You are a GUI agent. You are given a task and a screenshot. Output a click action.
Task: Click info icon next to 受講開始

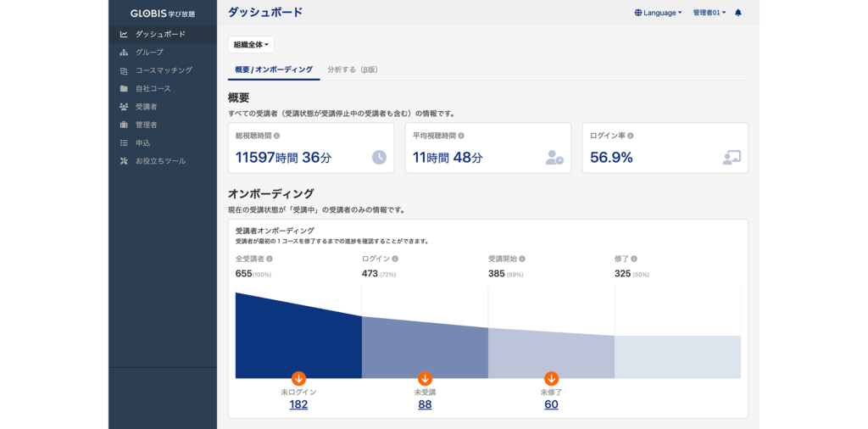522,259
